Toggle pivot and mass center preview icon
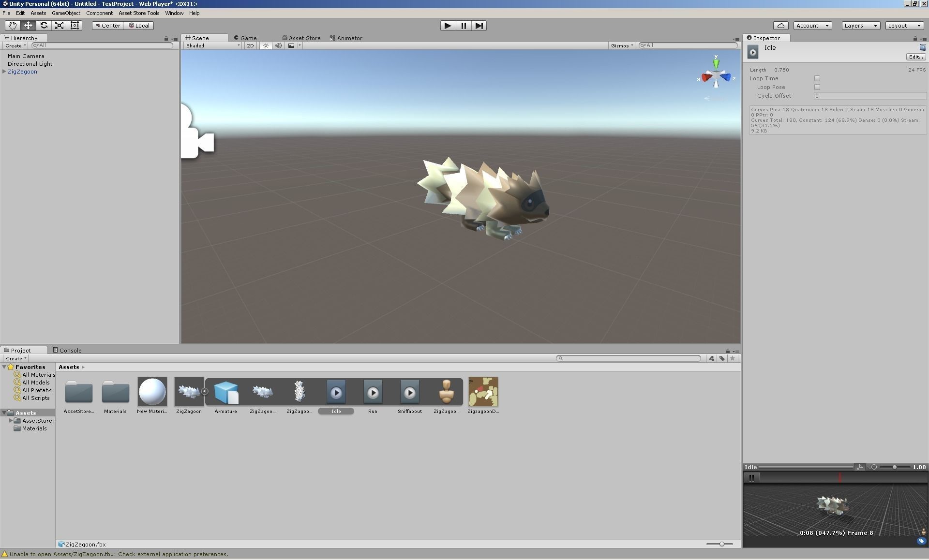 point(860,467)
